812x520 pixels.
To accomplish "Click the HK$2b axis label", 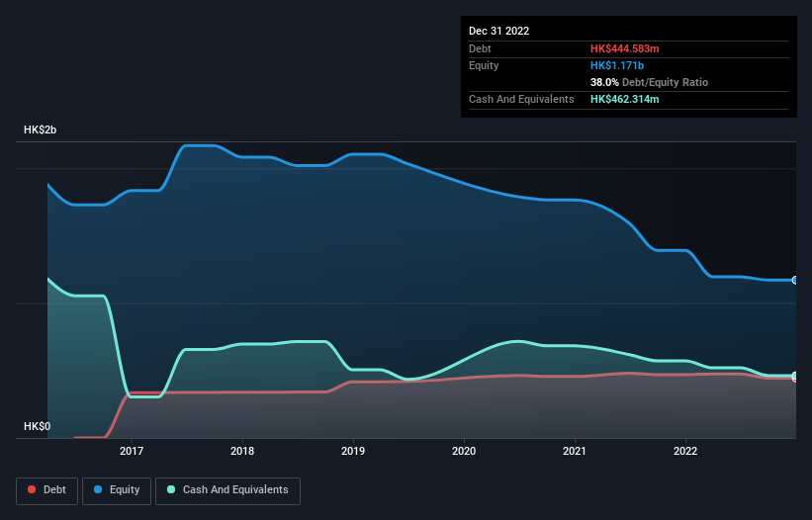I will point(40,130).
